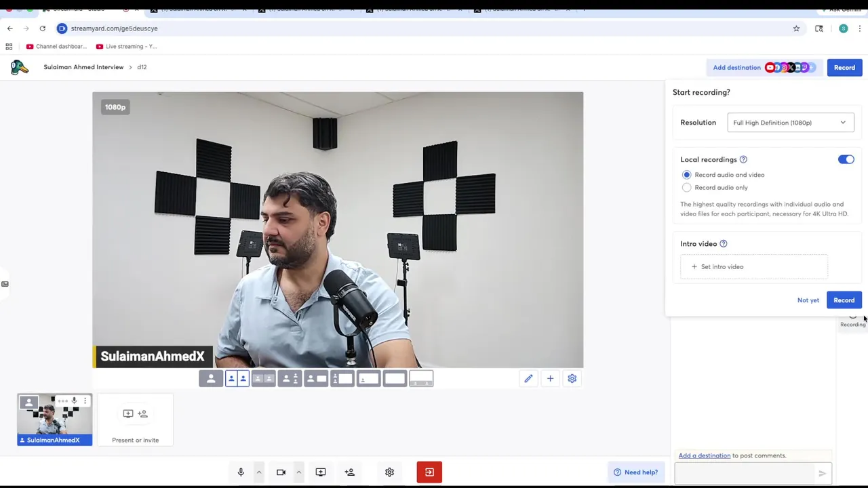Click the Need help? button
Viewport: 868px width, 488px height.
pos(635,472)
